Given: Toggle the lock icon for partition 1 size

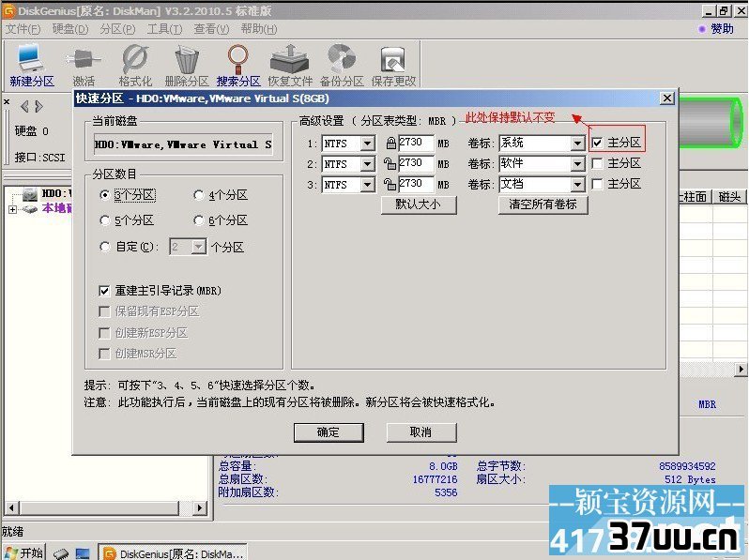Looking at the screenshot, I should tap(390, 143).
